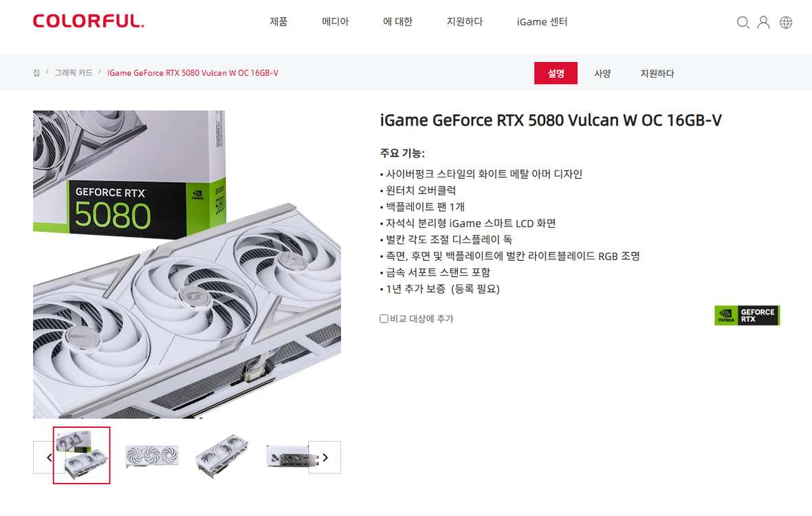Enable the 비교 대상에 추가 checkbox
Screen dimensions: 812x516
pos(384,319)
